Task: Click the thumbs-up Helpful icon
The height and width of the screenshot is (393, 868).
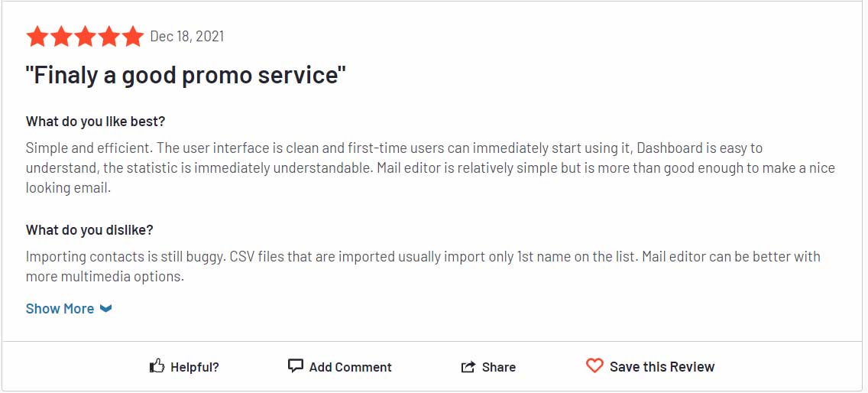Action: click(157, 365)
